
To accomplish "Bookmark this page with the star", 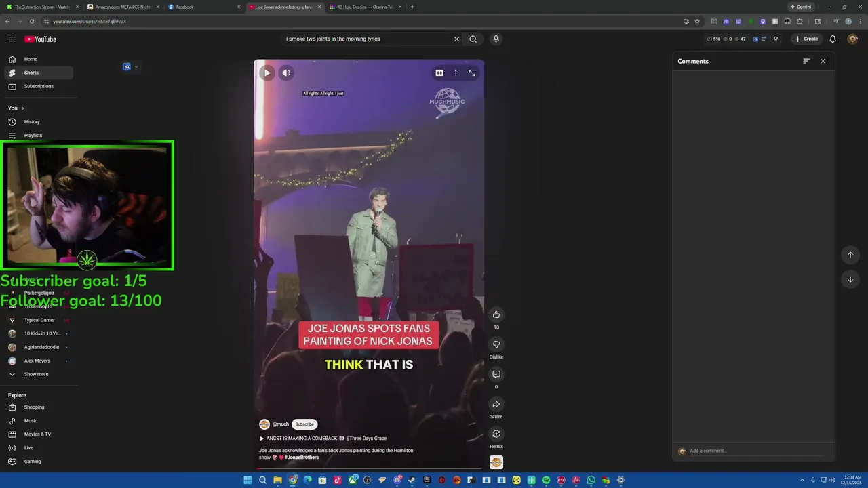I will 697,21.
